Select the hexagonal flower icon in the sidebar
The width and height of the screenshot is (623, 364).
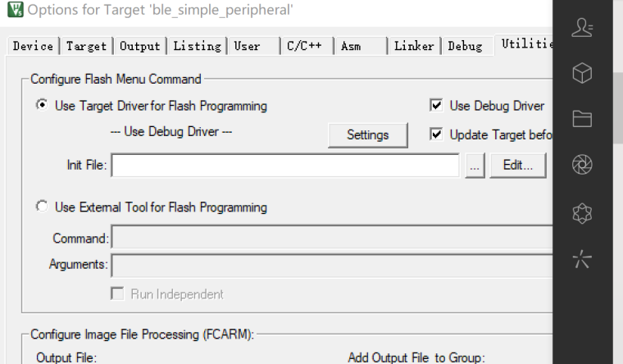coord(582,213)
